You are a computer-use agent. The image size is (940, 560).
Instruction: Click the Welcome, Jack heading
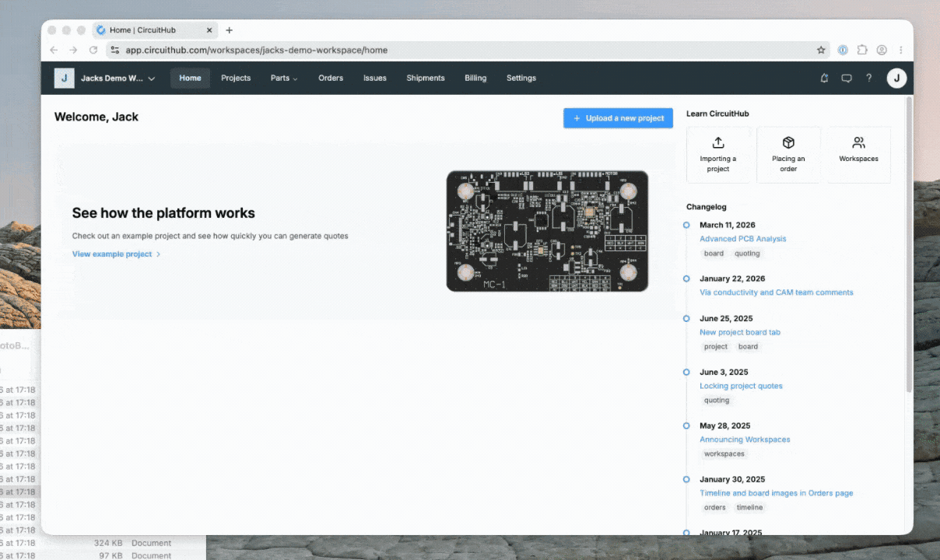(96, 117)
